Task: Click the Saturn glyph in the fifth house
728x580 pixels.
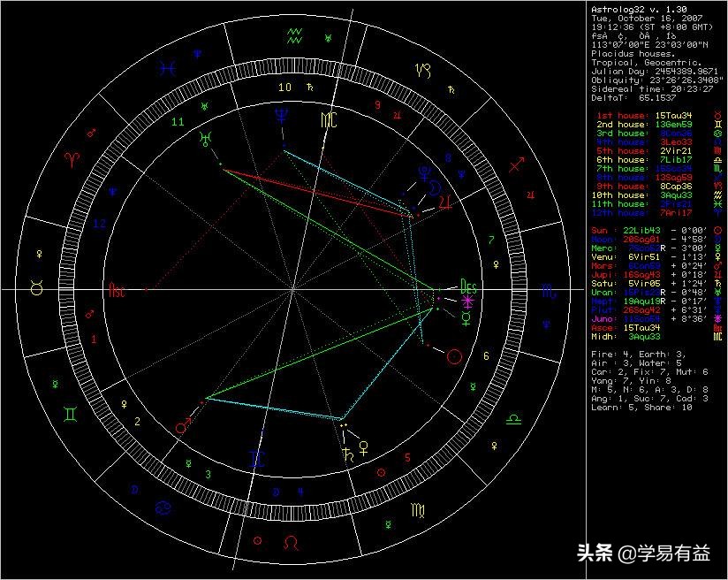Action: (x=346, y=454)
